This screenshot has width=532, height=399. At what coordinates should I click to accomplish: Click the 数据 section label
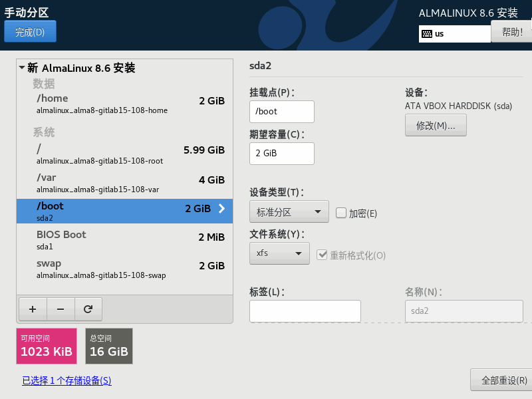click(x=43, y=84)
